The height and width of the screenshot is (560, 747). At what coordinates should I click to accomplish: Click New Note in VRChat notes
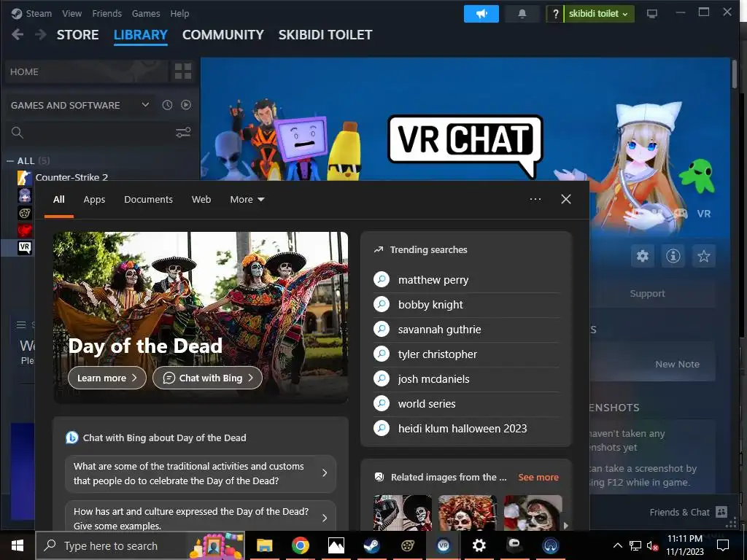point(677,365)
